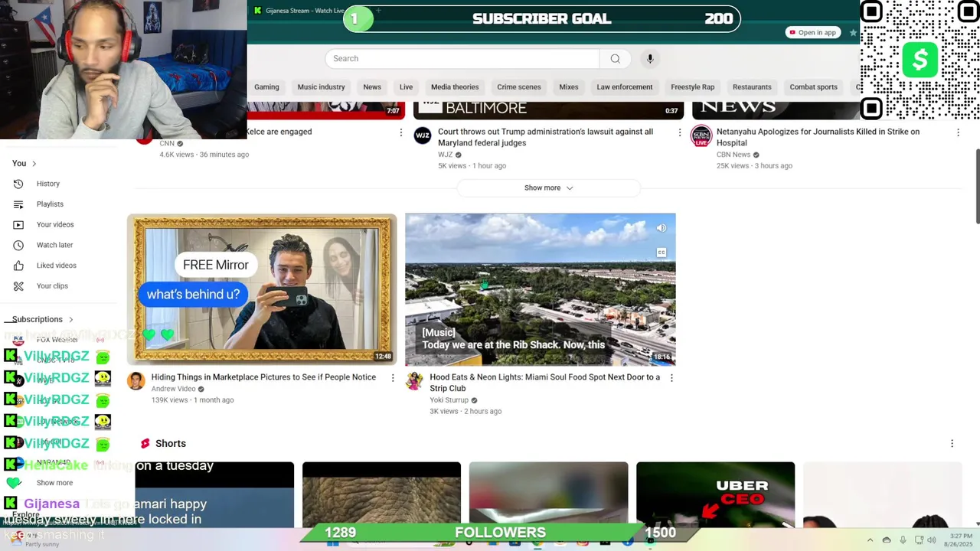Open Playlists in the sidebar

click(50, 204)
